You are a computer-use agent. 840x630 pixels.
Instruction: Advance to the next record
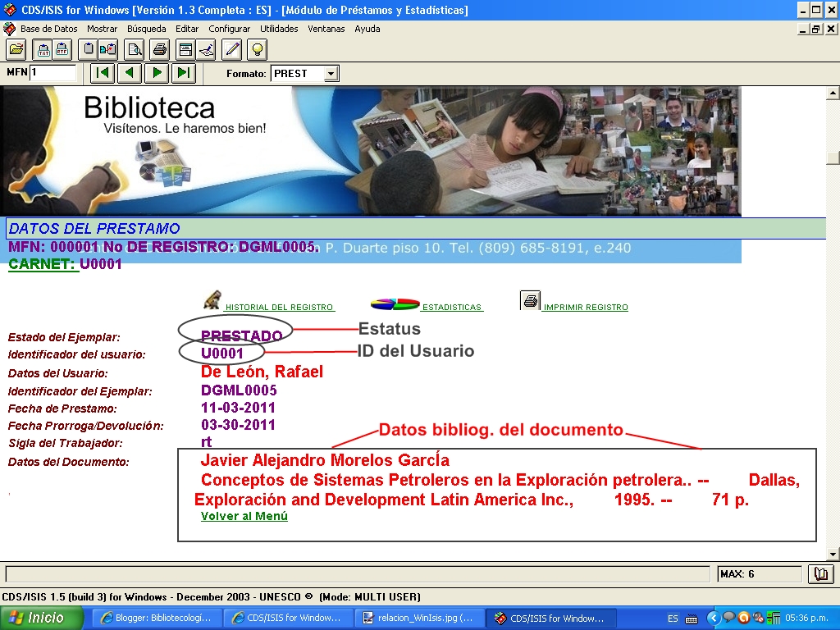tap(156, 73)
